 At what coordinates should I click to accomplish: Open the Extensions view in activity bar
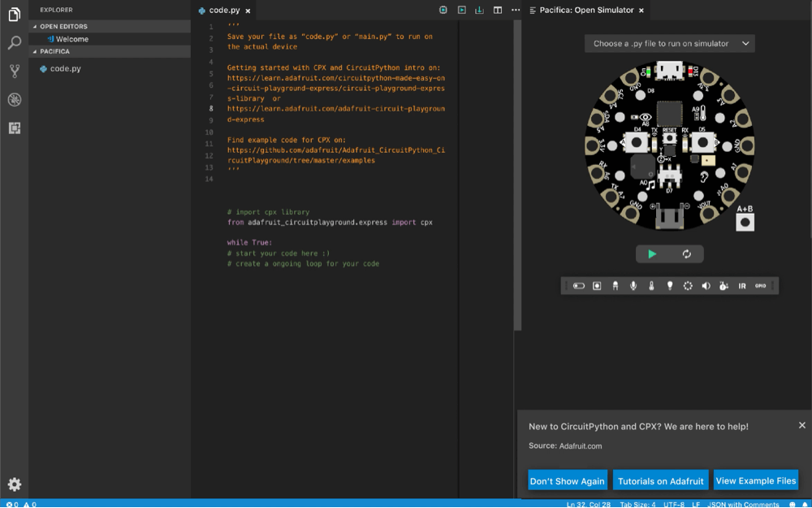15,128
